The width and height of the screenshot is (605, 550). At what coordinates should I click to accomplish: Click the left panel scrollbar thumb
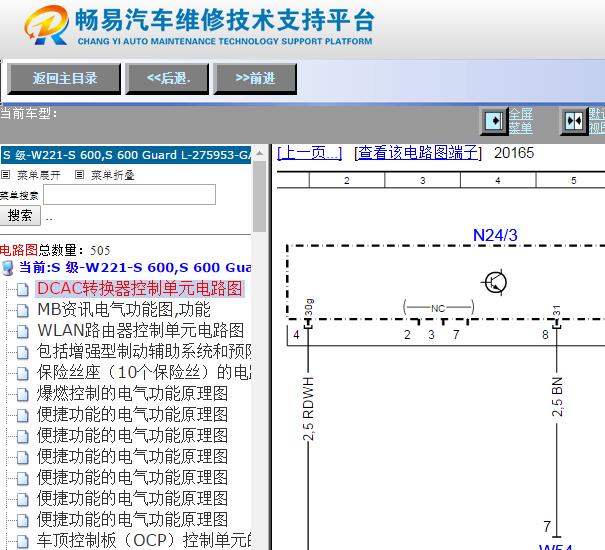[260, 196]
